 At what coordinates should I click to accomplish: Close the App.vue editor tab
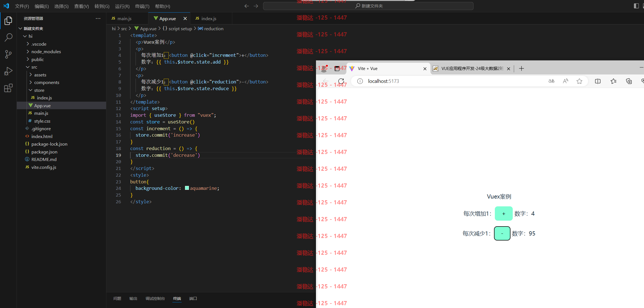point(185,18)
